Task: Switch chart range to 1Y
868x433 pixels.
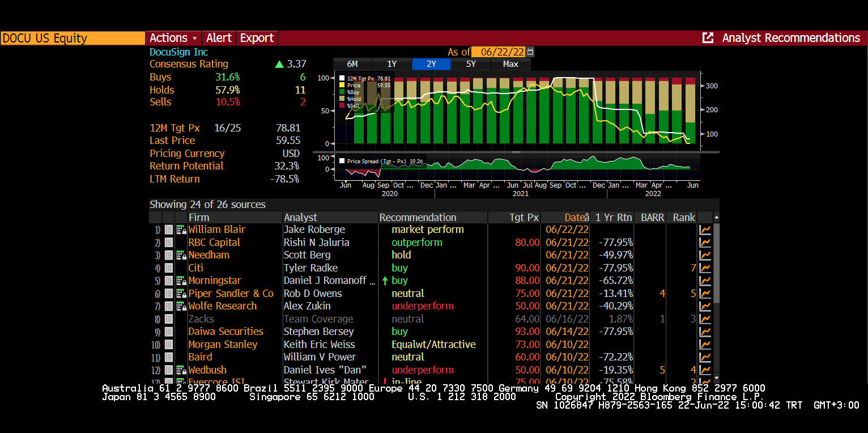Action: pyautogui.click(x=392, y=64)
